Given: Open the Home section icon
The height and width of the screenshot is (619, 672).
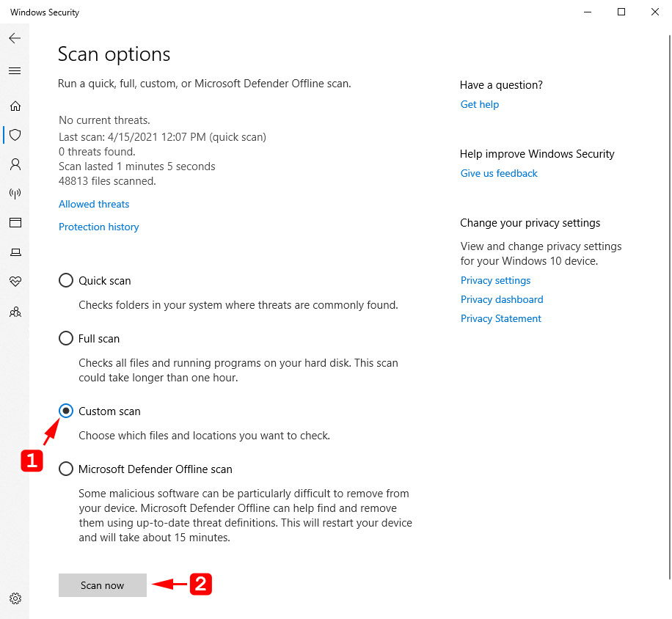Looking at the screenshot, I should click(15, 106).
